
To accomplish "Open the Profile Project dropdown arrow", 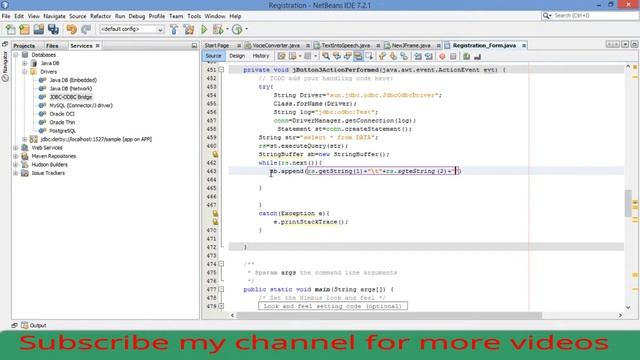I will click(x=246, y=29).
